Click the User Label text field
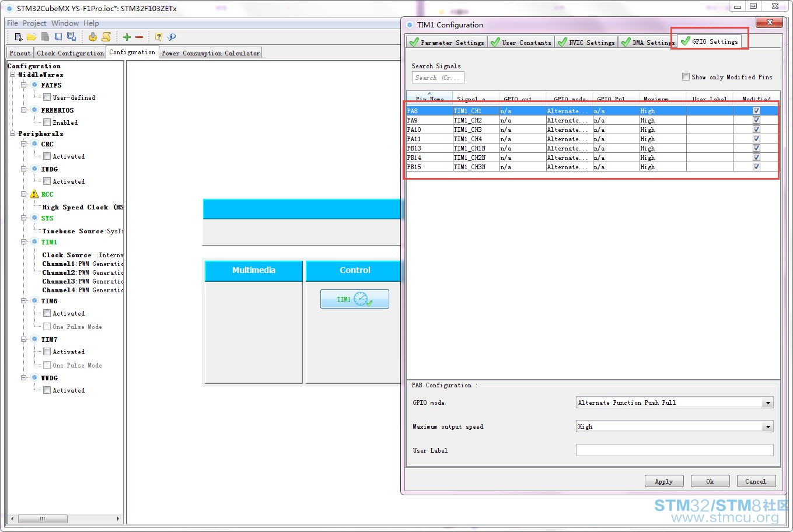Viewport: 793px width, 532px height. 675,450
